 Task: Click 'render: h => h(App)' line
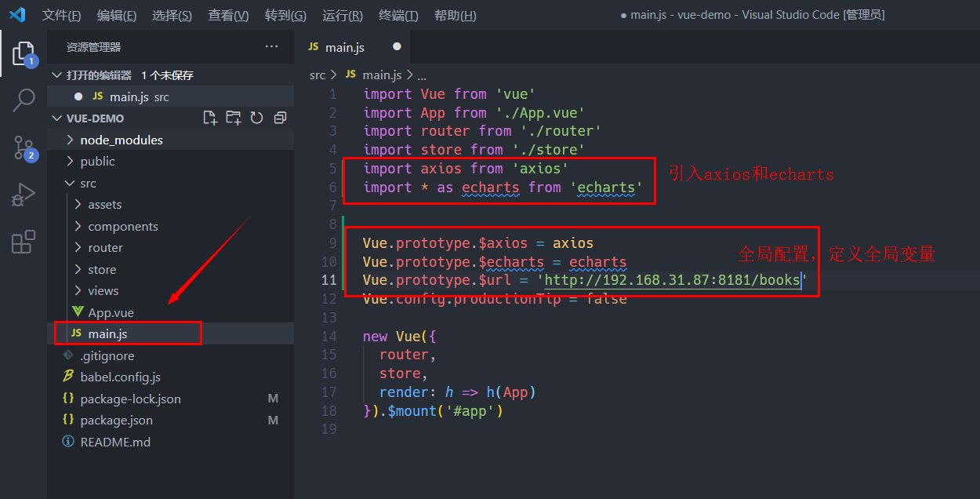click(x=458, y=392)
